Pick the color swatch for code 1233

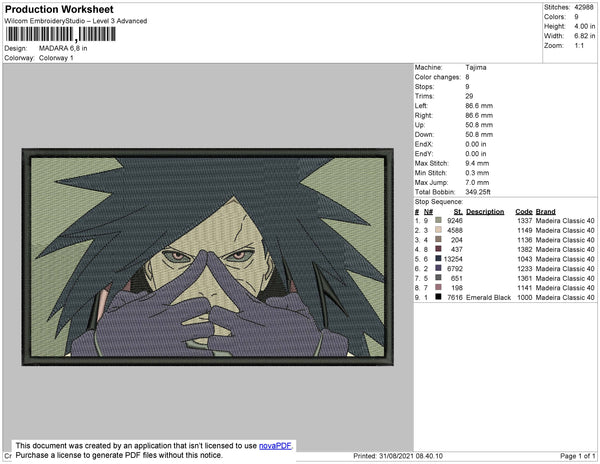[x=439, y=268]
